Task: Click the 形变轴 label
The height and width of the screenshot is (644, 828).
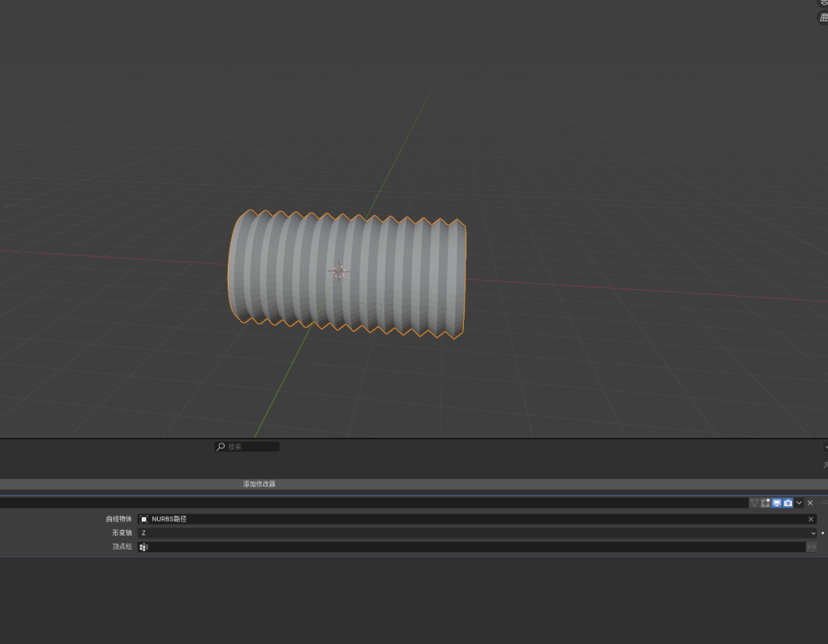Action: [122, 533]
